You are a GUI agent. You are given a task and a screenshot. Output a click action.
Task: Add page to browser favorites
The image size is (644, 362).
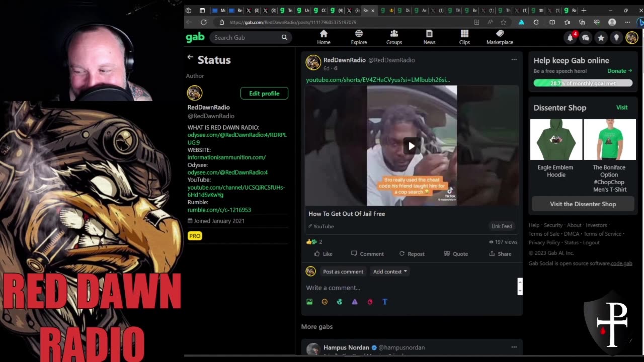coord(503,22)
